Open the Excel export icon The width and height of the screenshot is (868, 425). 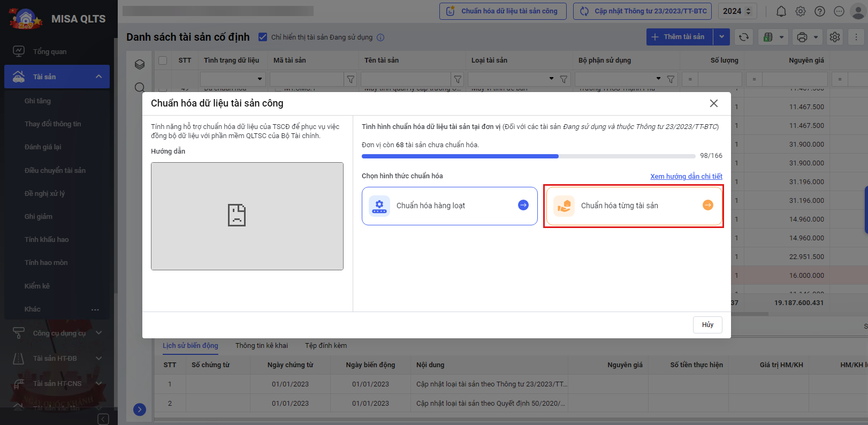tap(768, 37)
